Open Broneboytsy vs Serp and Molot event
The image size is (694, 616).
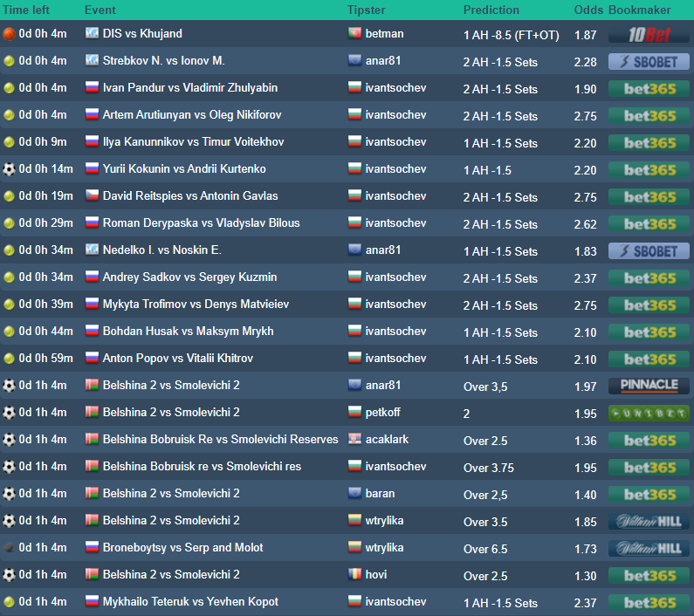[182, 547]
